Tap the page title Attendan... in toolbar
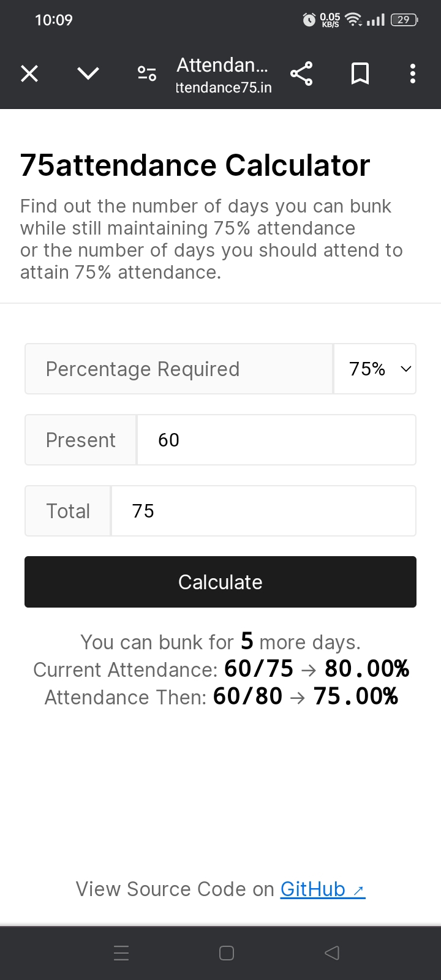Image resolution: width=441 pixels, height=980 pixels. (x=222, y=65)
